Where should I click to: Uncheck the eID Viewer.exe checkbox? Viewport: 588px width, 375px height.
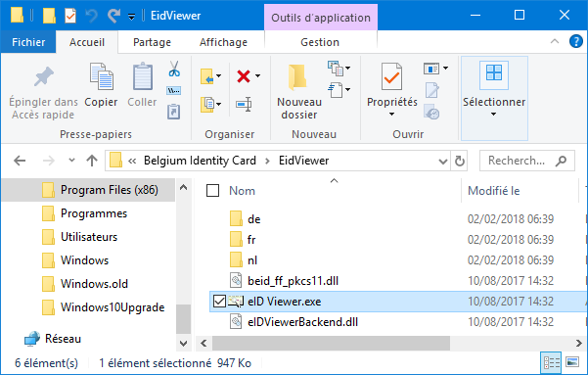click(x=219, y=301)
